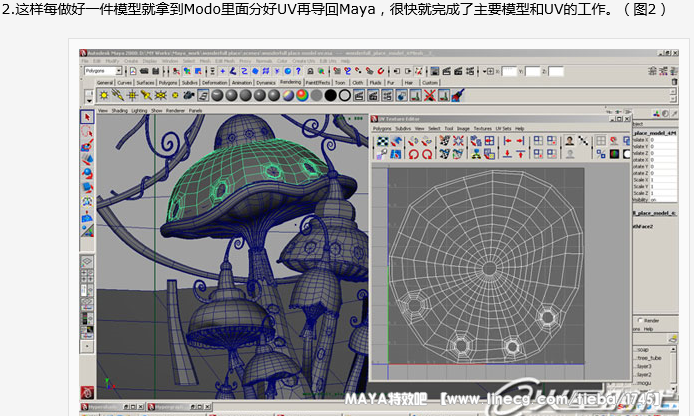Select the Render radio button in layer editor
Image resolution: width=694 pixels, height=416 pixels.
point(640,320)
